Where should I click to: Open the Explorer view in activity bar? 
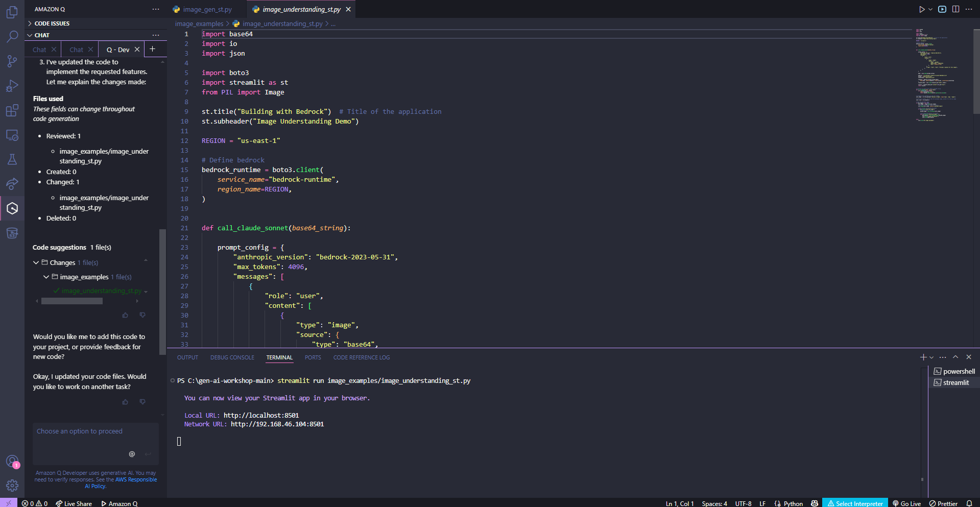point(12,12)
